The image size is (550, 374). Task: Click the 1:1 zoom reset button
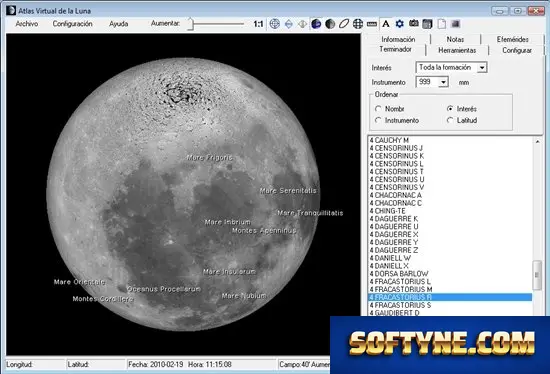(258, 24)
